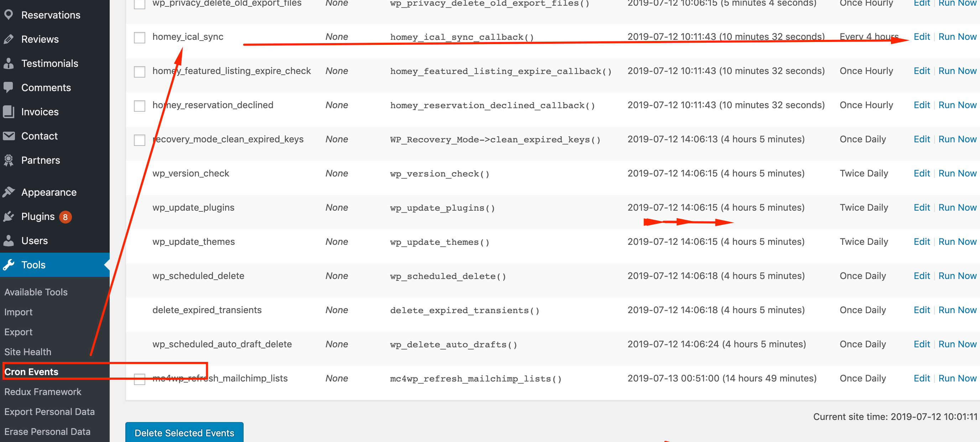This screenshot has width=980, height=442.
Task: Open the Export submenu item
Action: point(18,332)
